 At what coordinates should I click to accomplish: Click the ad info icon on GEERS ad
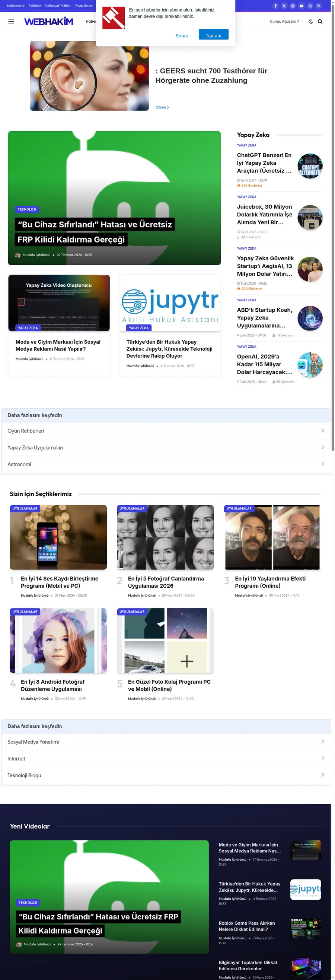[33, 44]
